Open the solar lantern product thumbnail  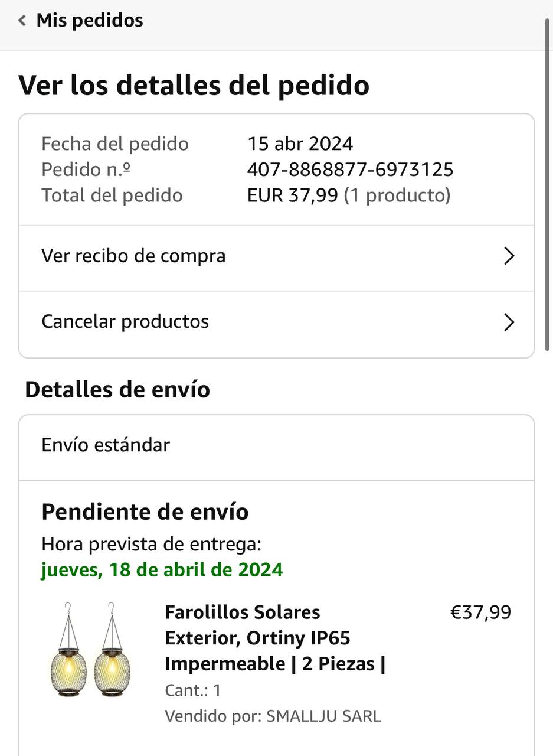[x=91, y=650]
